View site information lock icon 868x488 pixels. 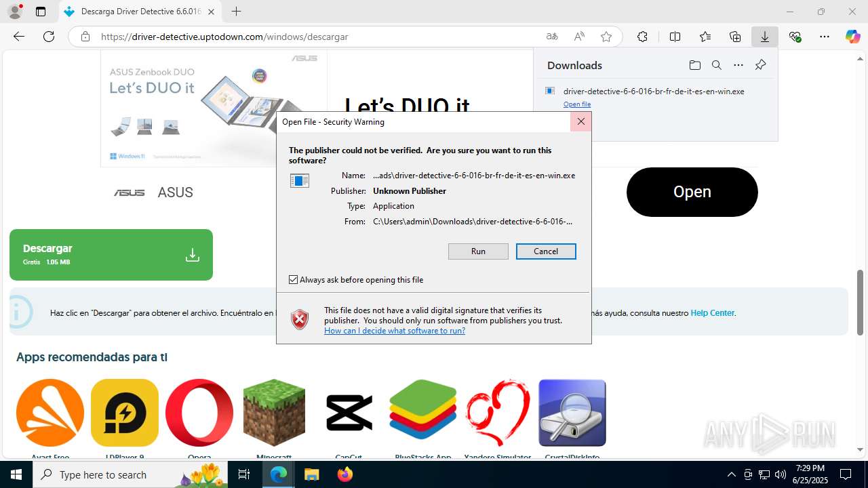point(85,37)
